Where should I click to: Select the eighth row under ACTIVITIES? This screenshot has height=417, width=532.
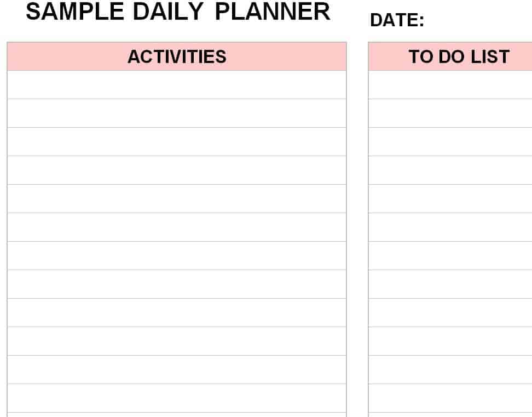point(177,284)
